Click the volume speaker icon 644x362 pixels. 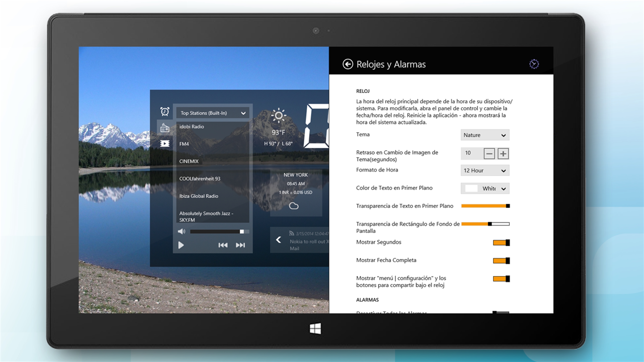181,231
